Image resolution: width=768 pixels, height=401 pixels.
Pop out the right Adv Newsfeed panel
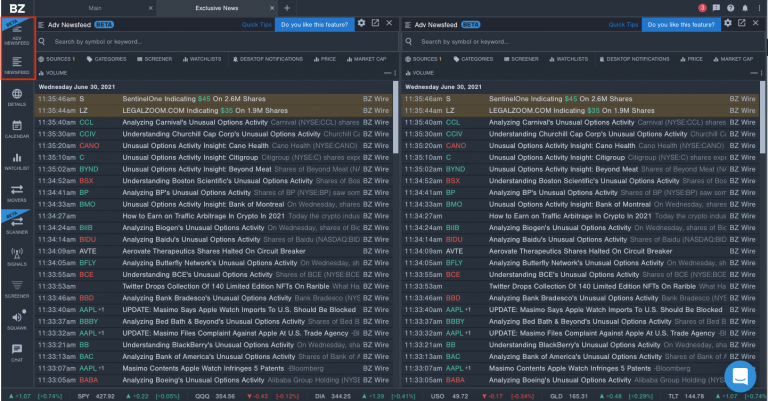pyautogui.click(x=742, y=23)
